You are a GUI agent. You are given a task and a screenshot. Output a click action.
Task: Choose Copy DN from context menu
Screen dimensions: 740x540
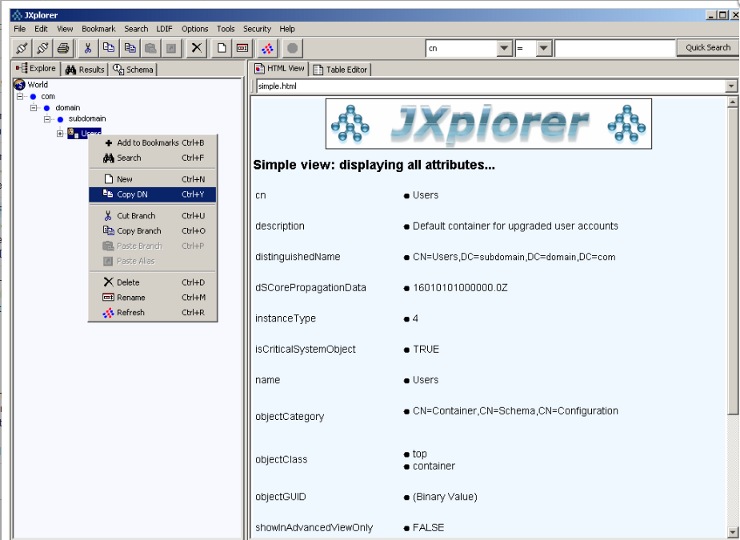click(152, 194)
